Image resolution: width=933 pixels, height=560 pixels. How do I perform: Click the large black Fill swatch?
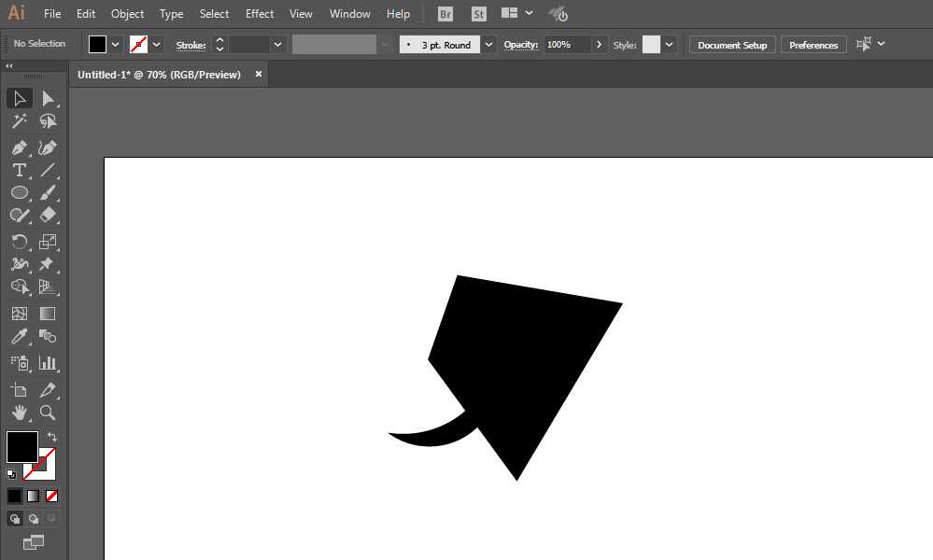click(21, 446)
